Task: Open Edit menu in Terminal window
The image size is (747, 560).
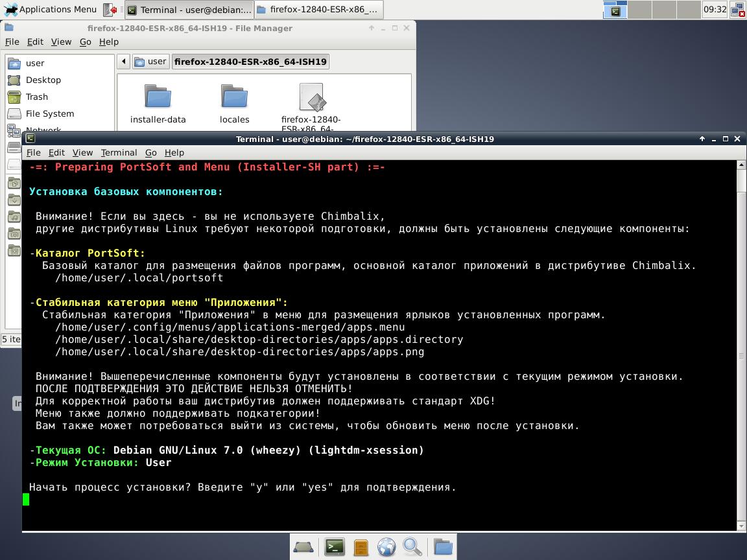Action: click(x=56, y=152)
